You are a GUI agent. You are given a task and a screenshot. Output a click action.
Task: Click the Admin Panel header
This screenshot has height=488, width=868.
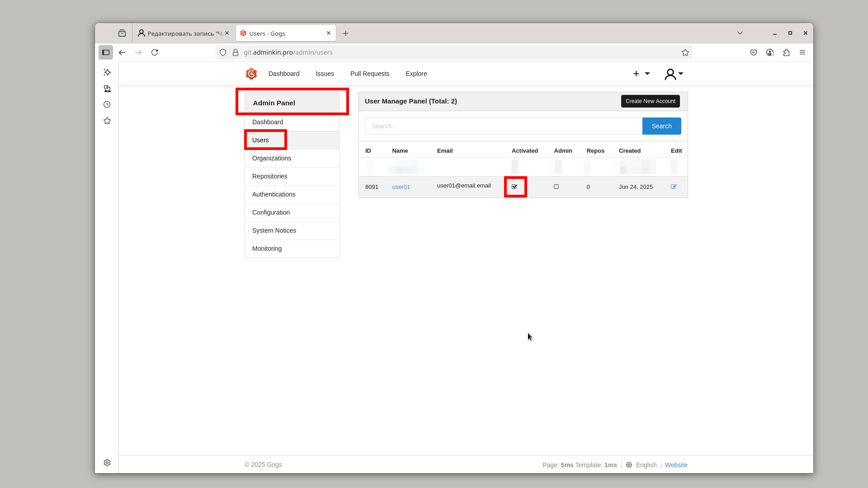coord(292,103)
